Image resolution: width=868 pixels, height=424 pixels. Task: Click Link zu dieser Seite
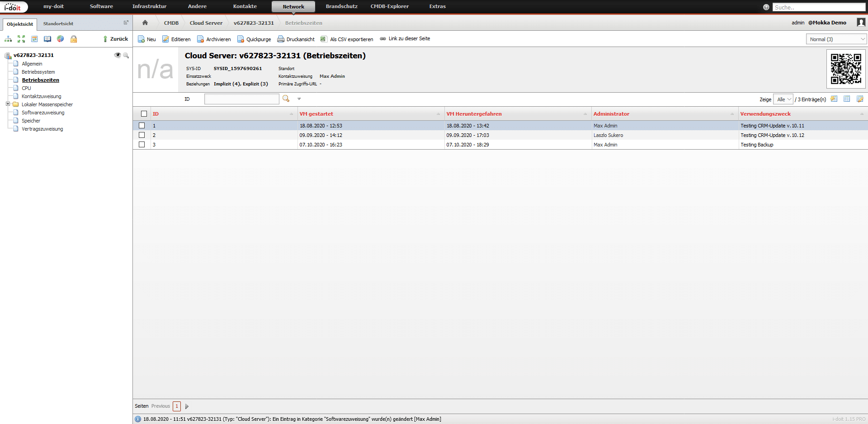click(405, 39)
